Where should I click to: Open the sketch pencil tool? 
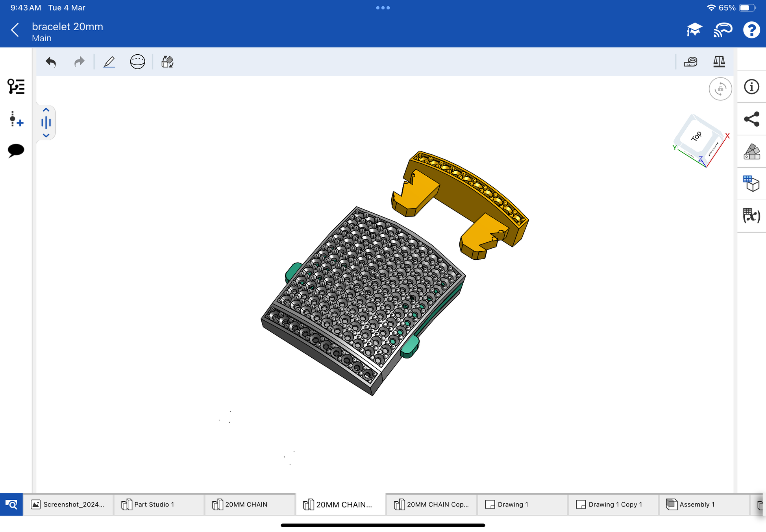click(109, 62)
